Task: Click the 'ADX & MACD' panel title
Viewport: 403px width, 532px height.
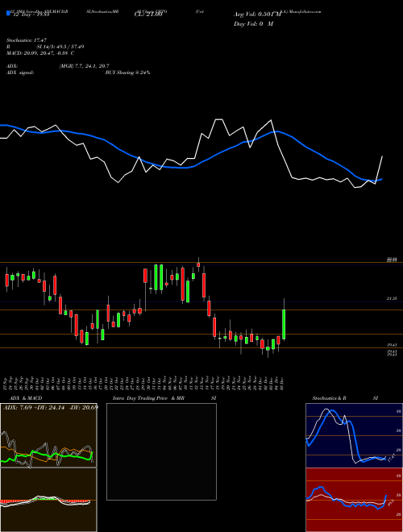Action: (x=26, y=398)
